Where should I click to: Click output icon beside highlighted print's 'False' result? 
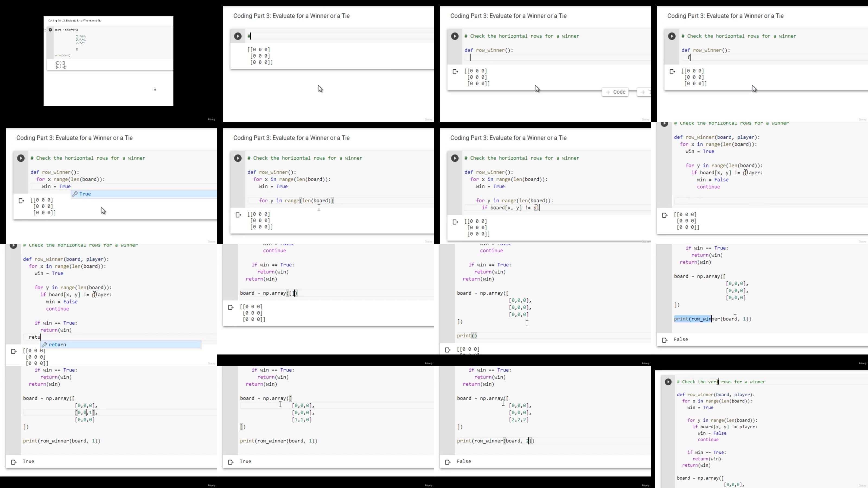[x=665, y=340]
